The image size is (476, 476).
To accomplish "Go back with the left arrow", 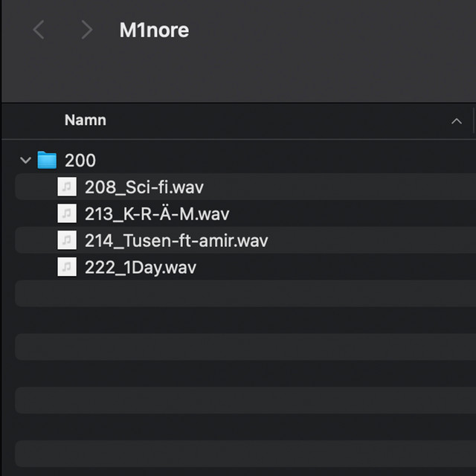I will 39,30.
